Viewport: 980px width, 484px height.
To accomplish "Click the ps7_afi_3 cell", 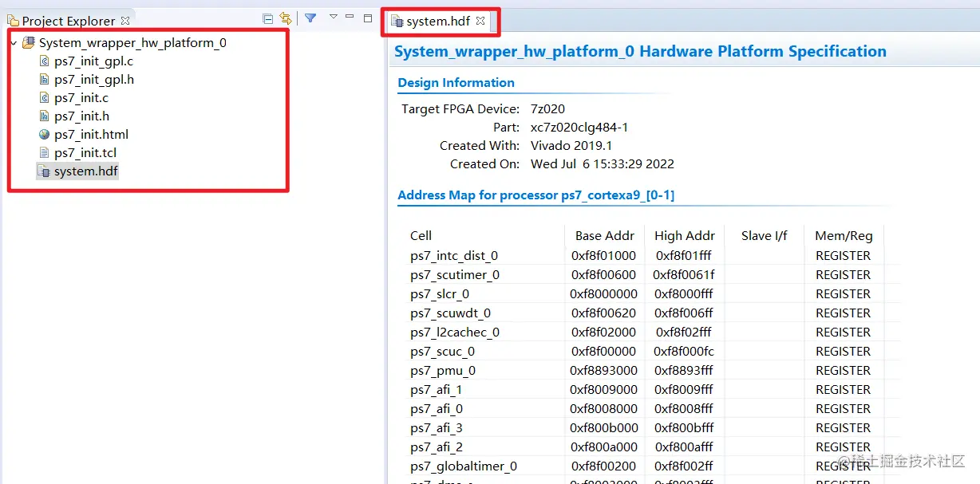I will pos(437,428).
